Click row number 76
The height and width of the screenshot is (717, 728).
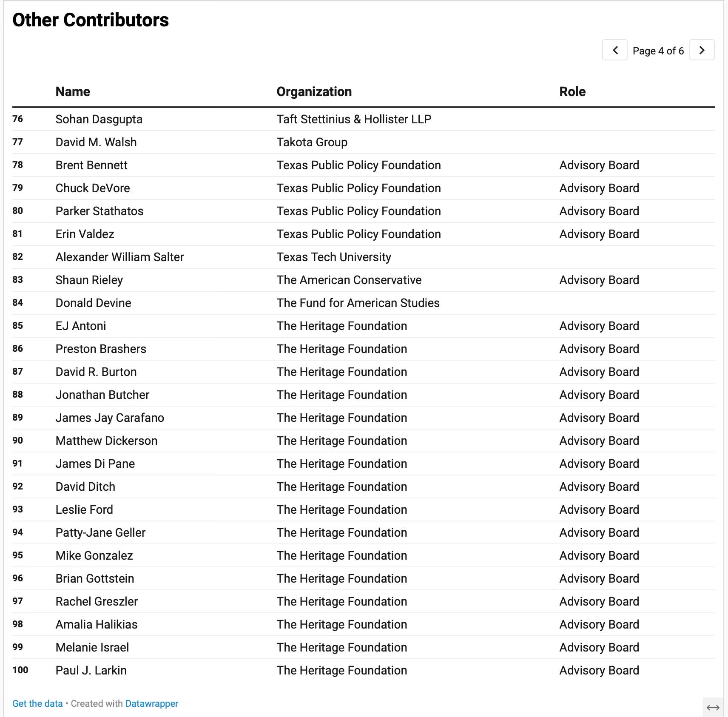[18, 119]
